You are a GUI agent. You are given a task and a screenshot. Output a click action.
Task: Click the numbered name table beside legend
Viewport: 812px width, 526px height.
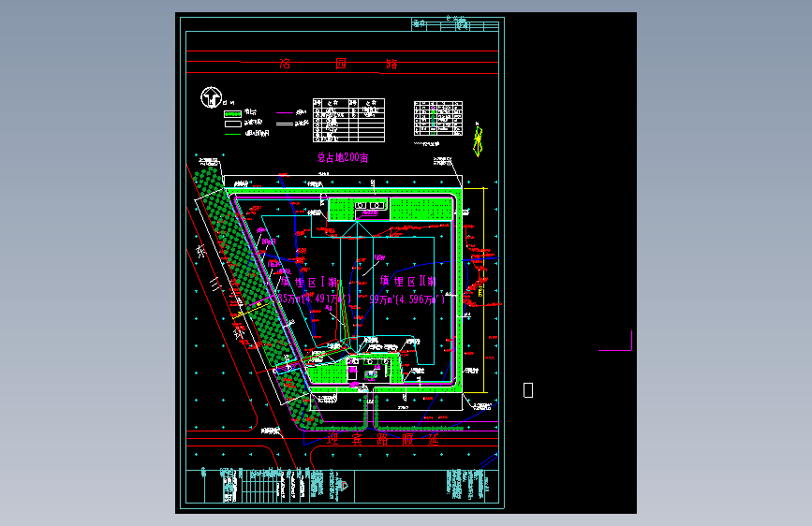point(348,120)
